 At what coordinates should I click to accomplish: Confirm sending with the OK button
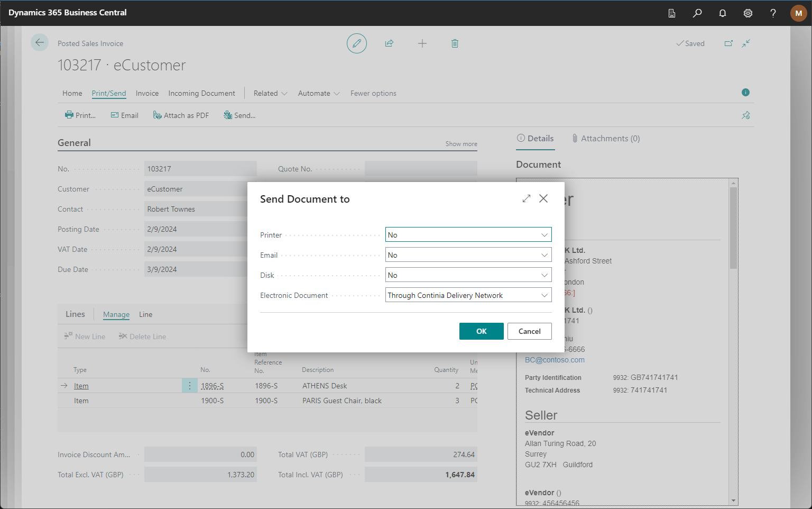point(481,331)
